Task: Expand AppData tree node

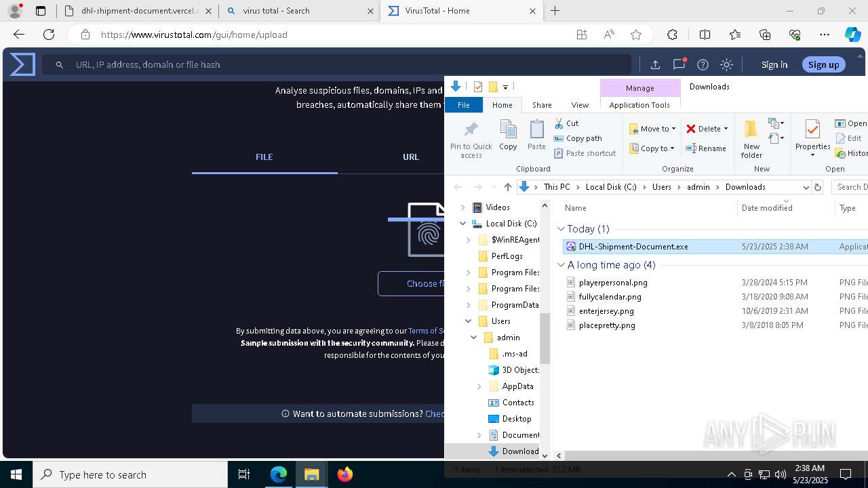Action: 479,386
